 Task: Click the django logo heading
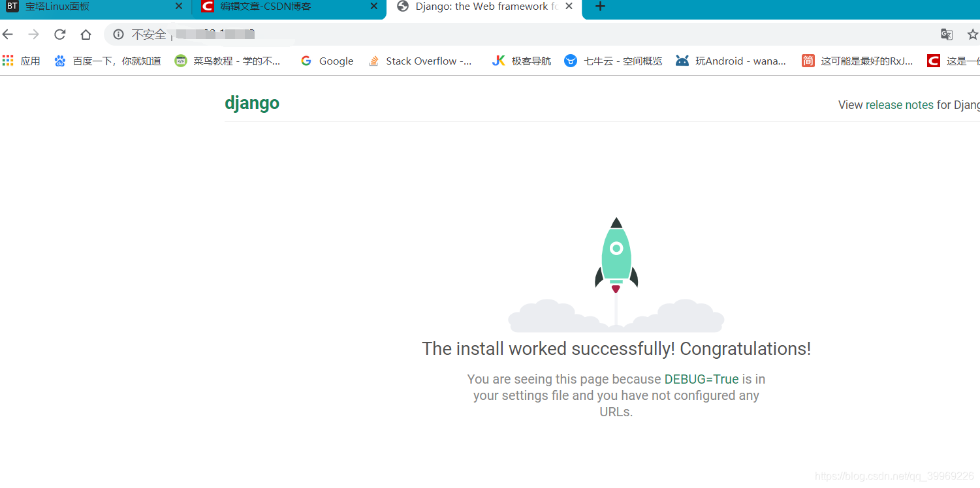pos(252,103)
